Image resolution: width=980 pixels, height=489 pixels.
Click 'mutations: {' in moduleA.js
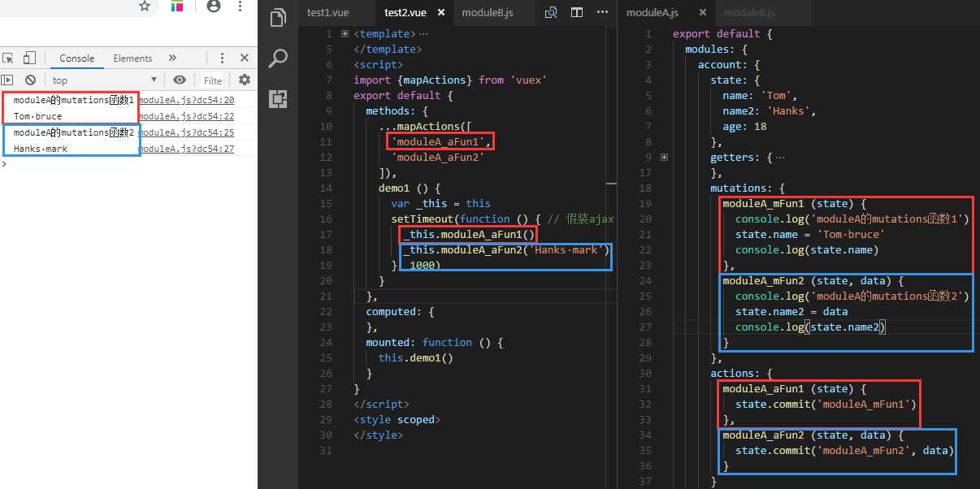tap(748, 188)
